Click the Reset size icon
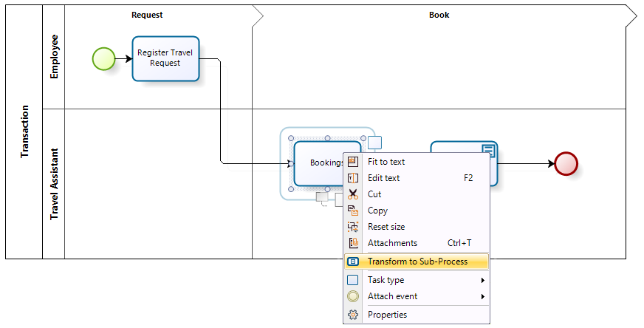 (353, 227)
